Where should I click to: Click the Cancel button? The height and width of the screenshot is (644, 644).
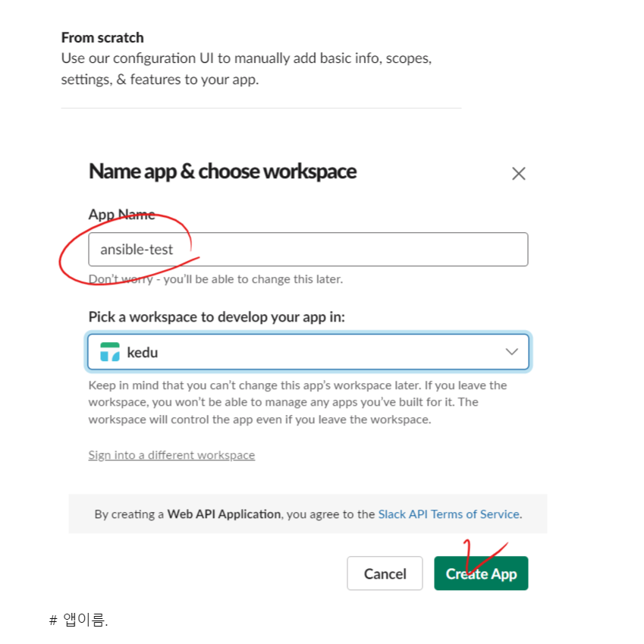click(385, 573)
